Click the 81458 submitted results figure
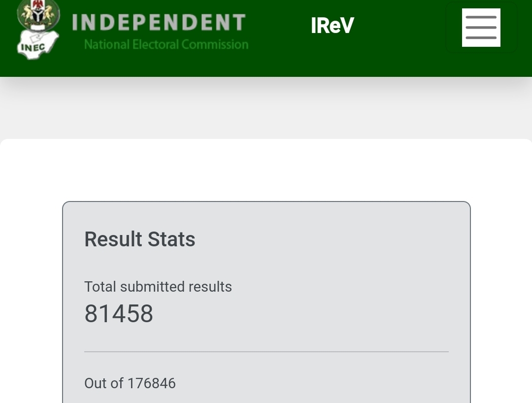The height and width of the screenshot is (403, 532). click(x=119, y=314)
